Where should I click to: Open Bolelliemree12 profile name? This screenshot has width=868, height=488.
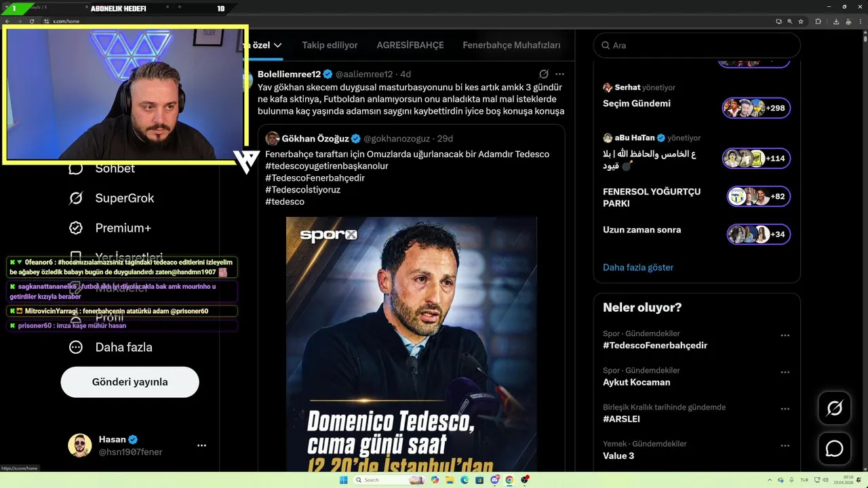[x=289, y=74]
